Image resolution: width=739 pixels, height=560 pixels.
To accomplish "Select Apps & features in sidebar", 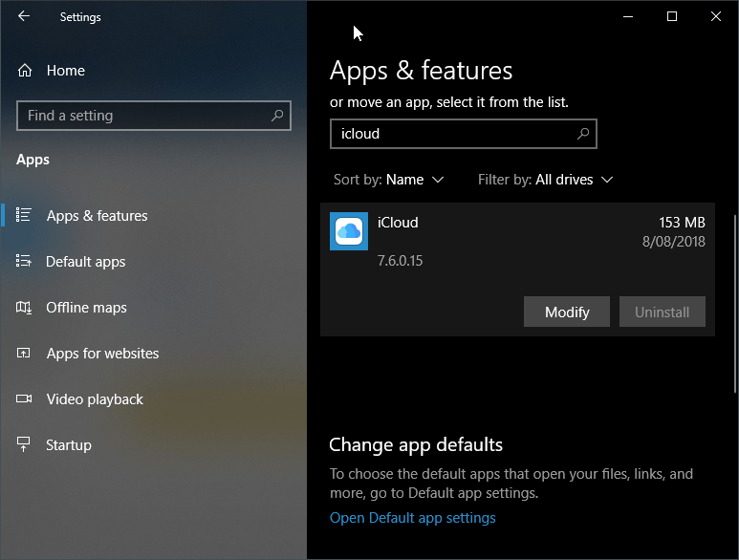I will (98, 216).
